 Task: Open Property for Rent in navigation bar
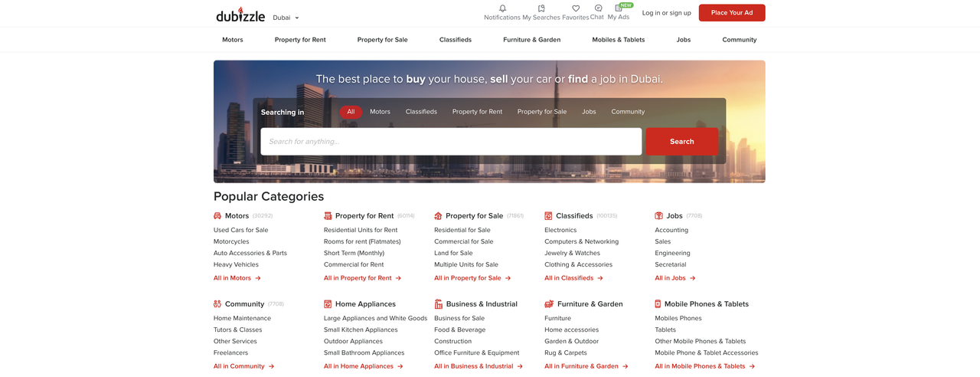pos(300,40)
